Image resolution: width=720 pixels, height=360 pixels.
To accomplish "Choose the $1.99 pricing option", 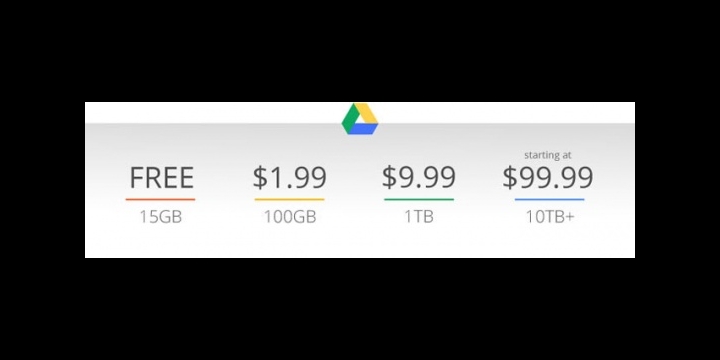I will click(290, 178).
